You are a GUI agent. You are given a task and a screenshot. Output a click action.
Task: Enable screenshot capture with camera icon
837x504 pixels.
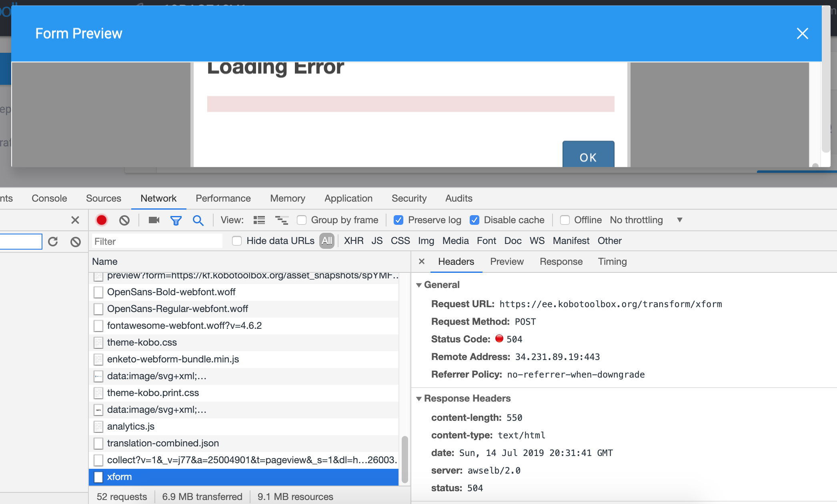point(154,220)
